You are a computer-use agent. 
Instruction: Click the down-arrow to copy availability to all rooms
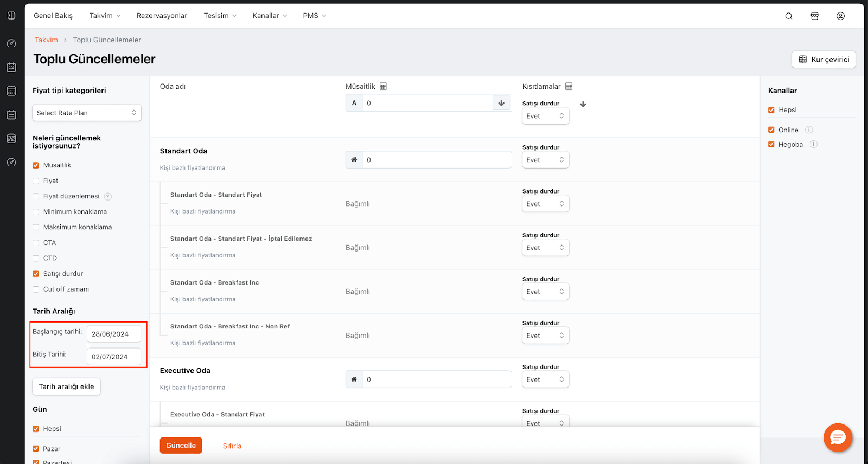point(501,103)
